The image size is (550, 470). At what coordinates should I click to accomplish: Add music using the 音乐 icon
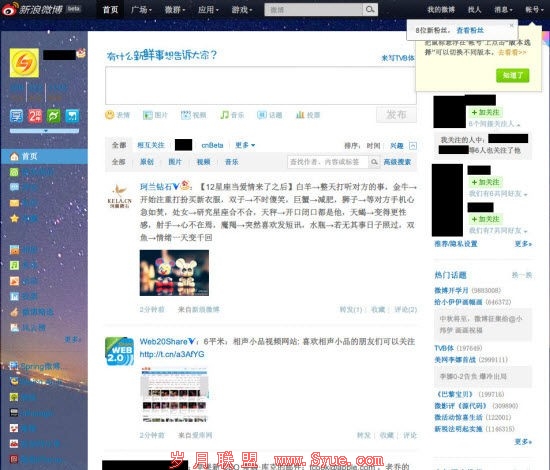224,115
